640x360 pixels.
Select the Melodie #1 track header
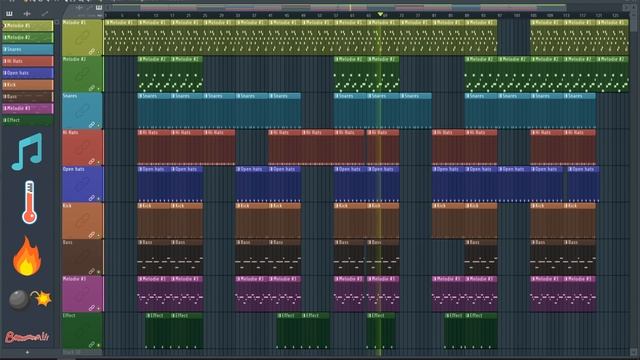click(82, 38)
